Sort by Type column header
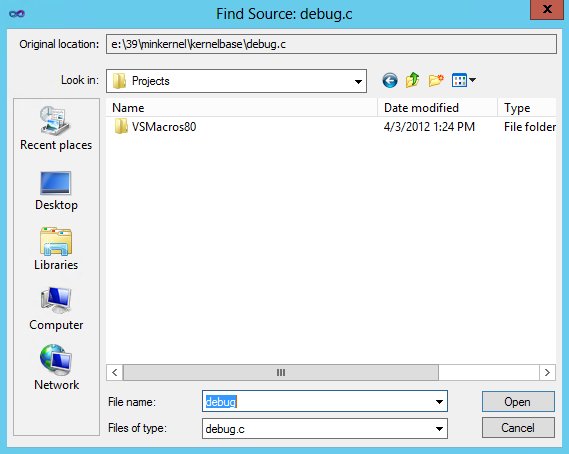Viewport: 569px width, 454px height. 527,108
